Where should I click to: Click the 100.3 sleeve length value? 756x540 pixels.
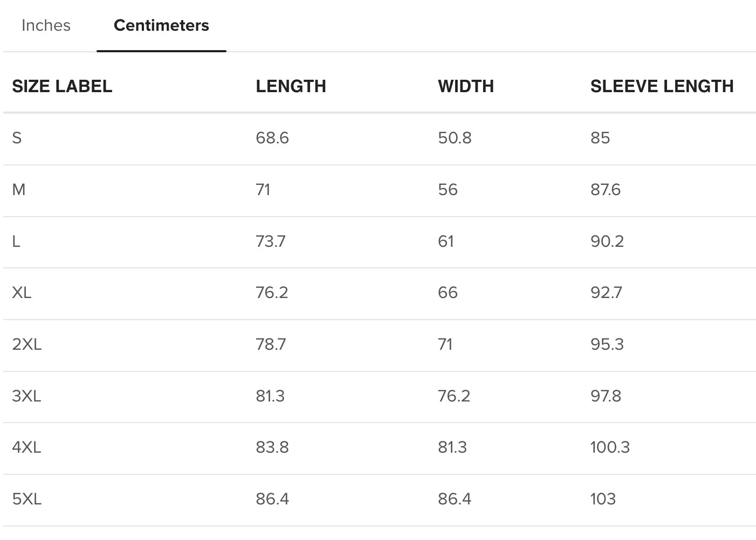[610, 447]
